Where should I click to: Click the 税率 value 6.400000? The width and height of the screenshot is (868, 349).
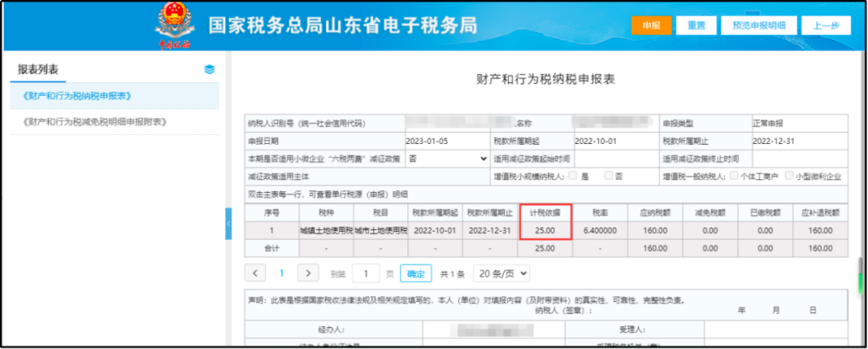coord(600,231)
